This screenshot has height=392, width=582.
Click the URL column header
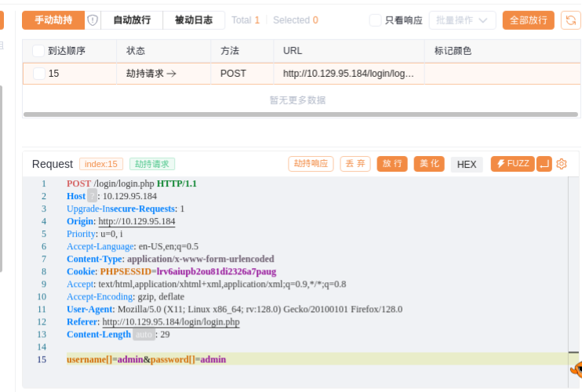pos(349,51)
